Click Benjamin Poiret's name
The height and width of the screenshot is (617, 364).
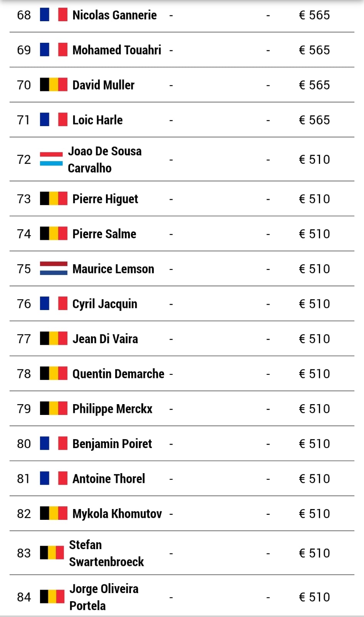(x=112, y=444)
